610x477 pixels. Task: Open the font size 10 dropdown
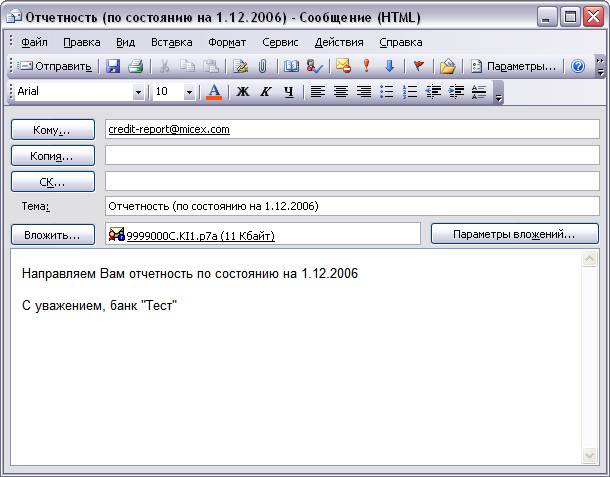click(x=189, y=92)
